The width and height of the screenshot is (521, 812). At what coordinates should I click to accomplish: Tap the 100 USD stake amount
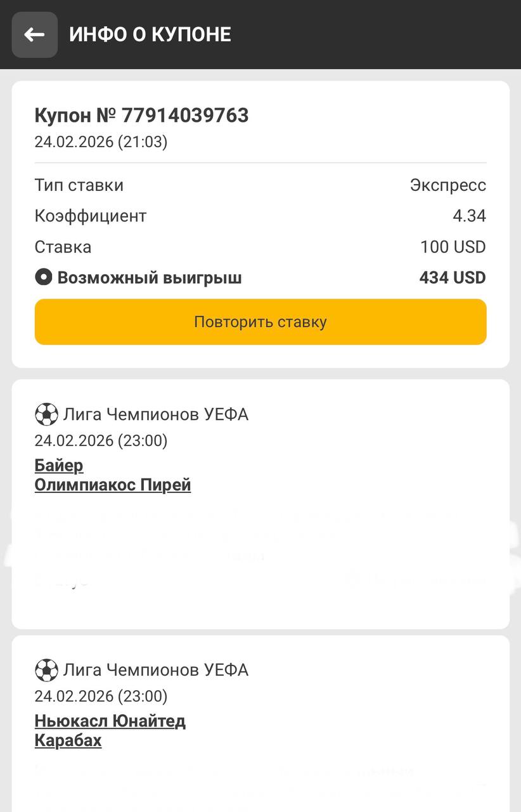(x=453, y=247)
